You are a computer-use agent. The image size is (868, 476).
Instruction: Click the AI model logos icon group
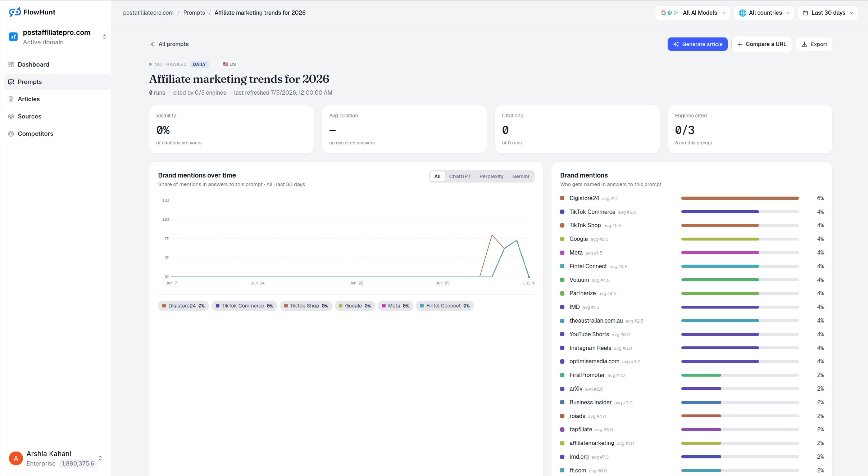click(670, 13)
